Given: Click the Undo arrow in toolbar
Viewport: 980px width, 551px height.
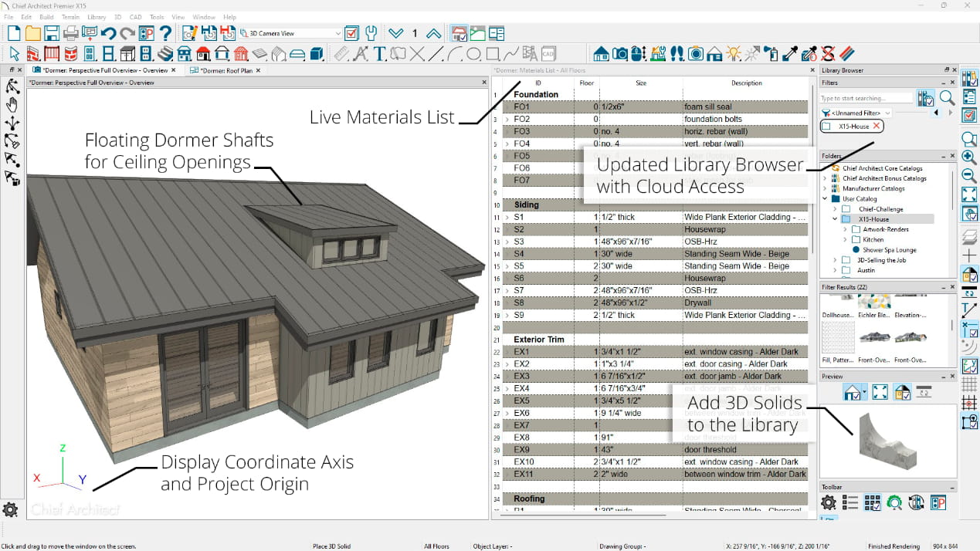Looking at the screenshot, I should 108,33.
